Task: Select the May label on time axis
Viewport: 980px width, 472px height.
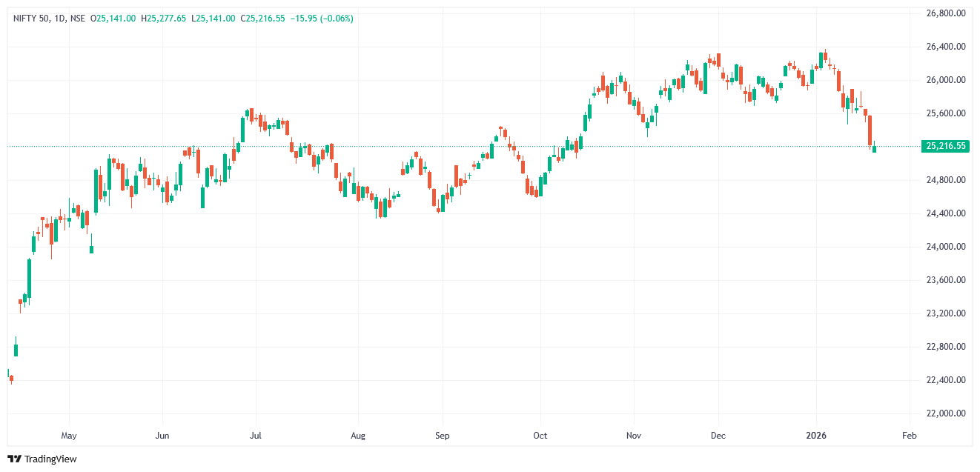Action: 69,436
